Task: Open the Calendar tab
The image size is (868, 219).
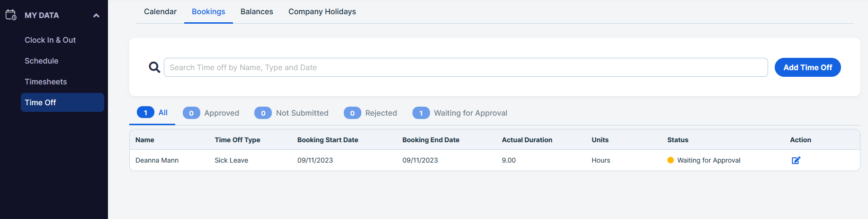Action: pyautogui.click(x=160, y=11)
